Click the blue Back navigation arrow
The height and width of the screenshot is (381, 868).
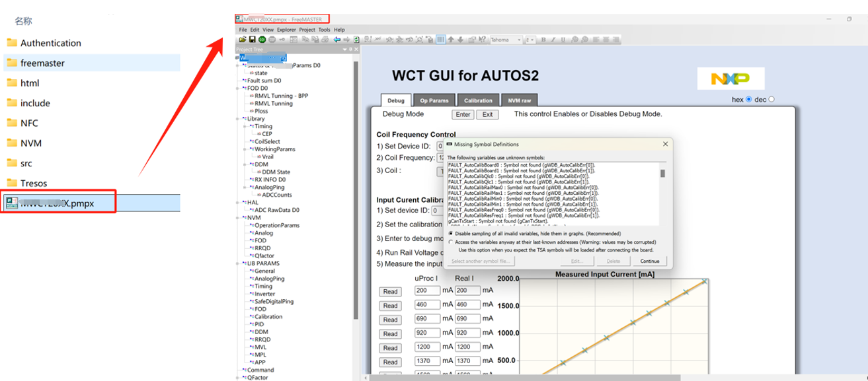[x=337, y=40]
